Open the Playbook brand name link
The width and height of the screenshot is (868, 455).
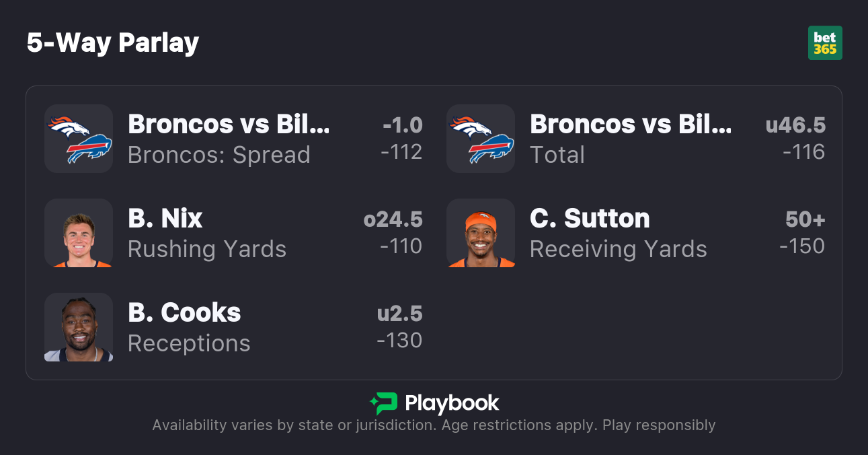(x=452, y=403)
